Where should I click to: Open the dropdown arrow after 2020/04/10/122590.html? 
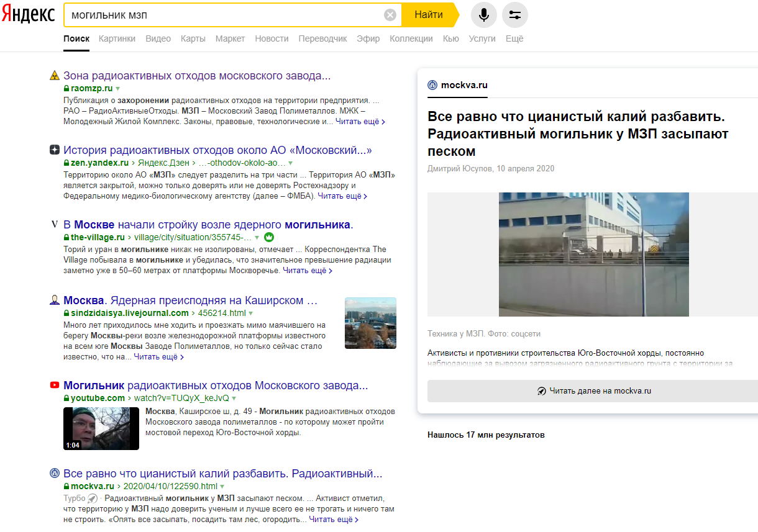pos(222,487)
